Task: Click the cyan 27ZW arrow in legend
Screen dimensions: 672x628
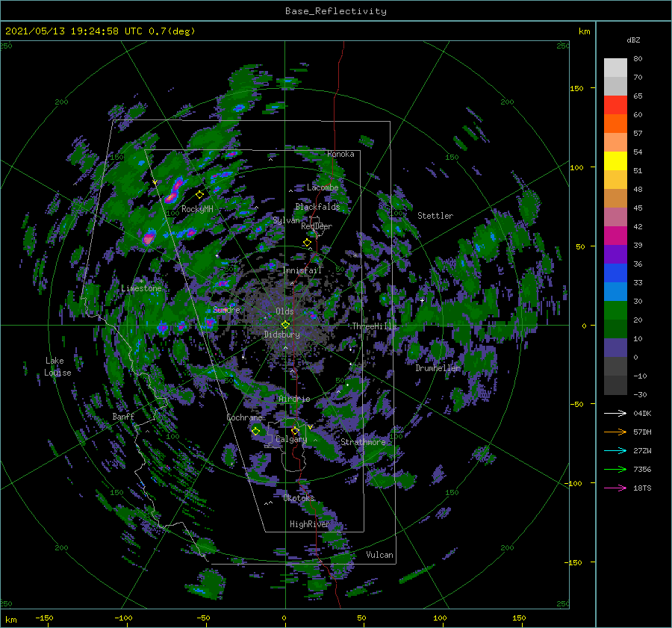Action: [615, 450]
